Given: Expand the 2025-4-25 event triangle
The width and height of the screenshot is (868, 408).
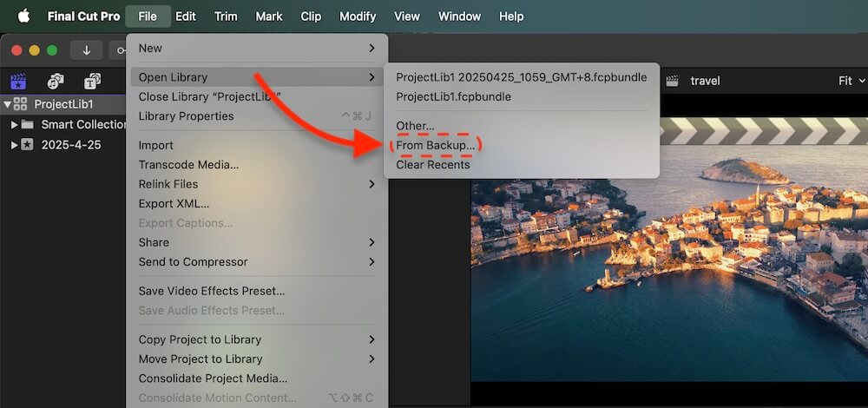Looking at the screenshot, I should click(x=15, y=145).
